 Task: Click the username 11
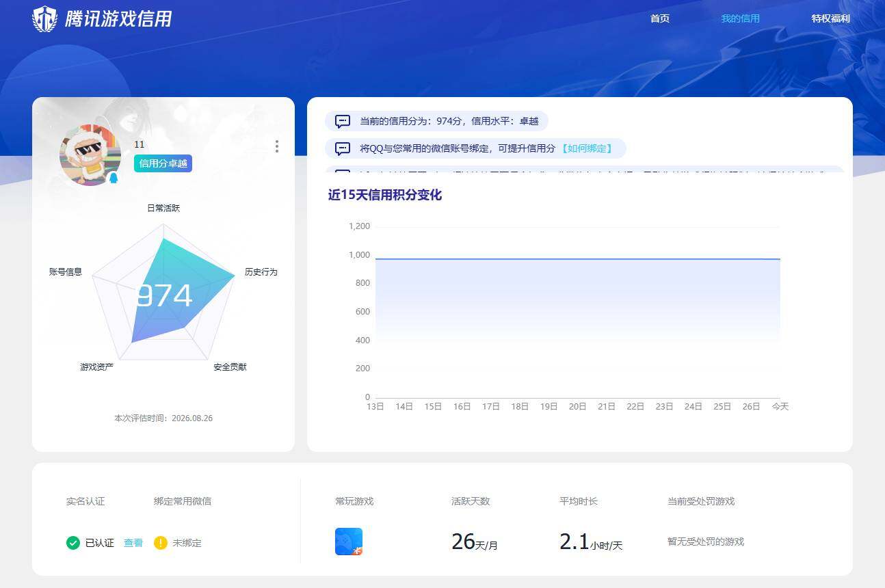click(x=140, y=144)
